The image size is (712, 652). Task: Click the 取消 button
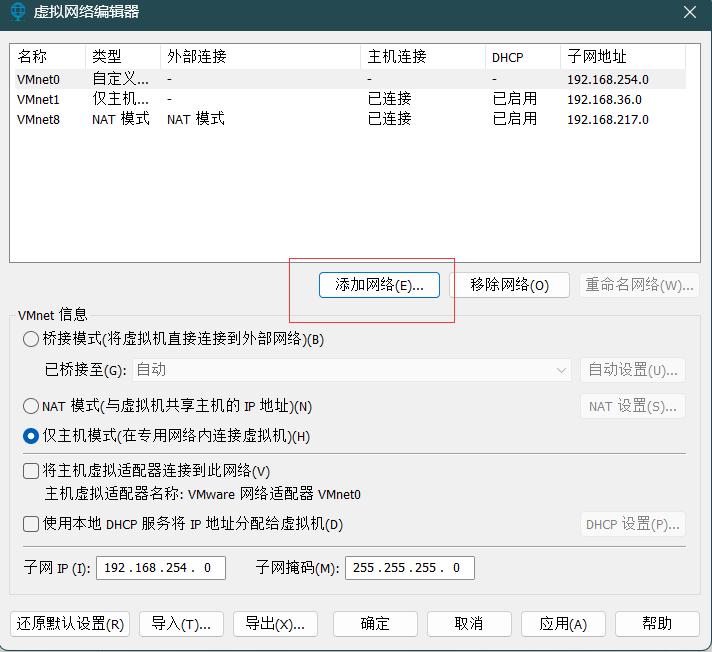click(469, 624)
